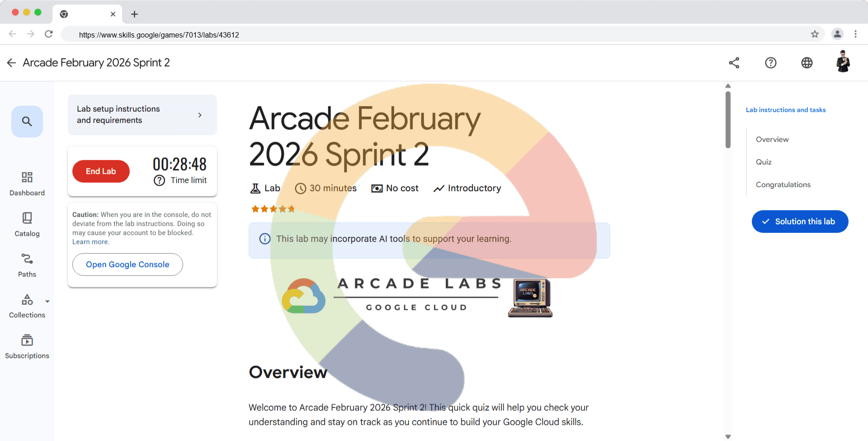Go to Dashboard in the sidebar

pos(27,184)
